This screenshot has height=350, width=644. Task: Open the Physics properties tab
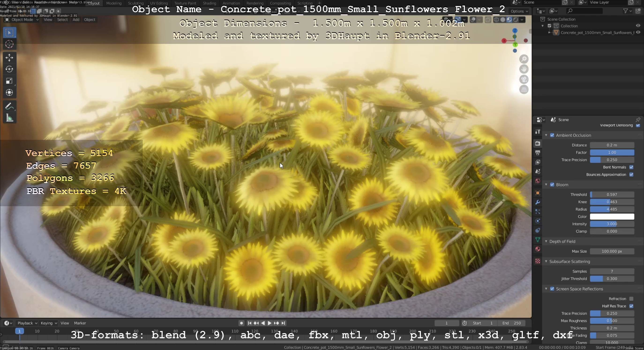point(538,221)
